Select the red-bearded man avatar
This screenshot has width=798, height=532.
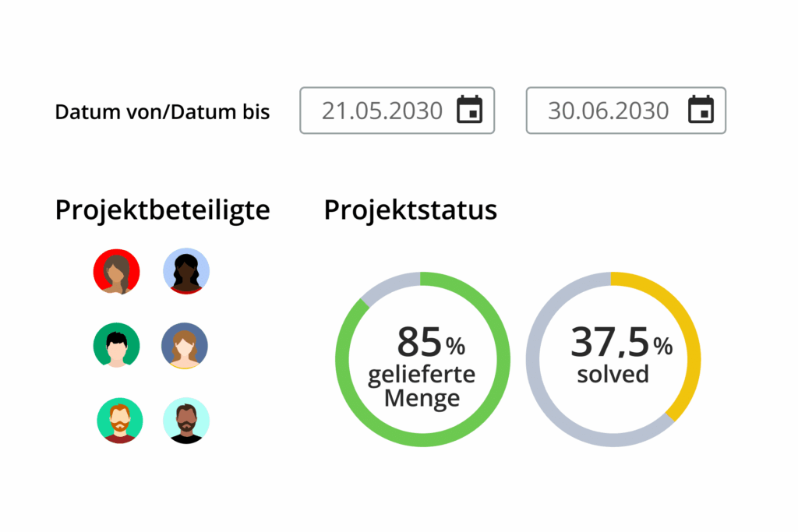119,421
